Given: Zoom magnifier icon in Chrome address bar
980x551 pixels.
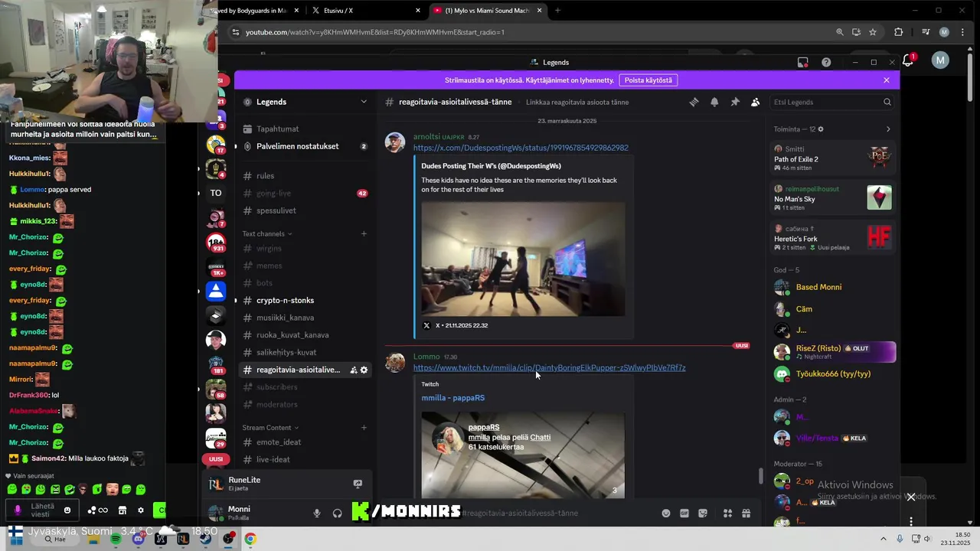Looking at the screenshot, I should tap(840, 32).
